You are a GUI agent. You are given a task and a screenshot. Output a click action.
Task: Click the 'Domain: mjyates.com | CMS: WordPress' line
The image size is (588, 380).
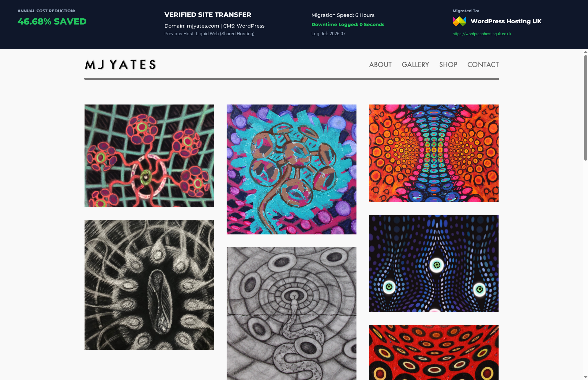(214, 26)
